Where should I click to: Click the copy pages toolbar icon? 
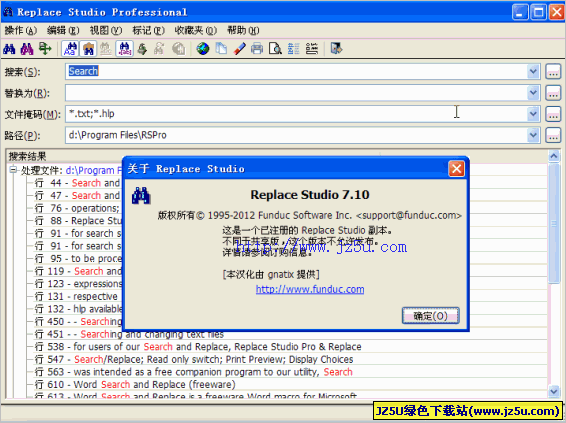[221, 48]
